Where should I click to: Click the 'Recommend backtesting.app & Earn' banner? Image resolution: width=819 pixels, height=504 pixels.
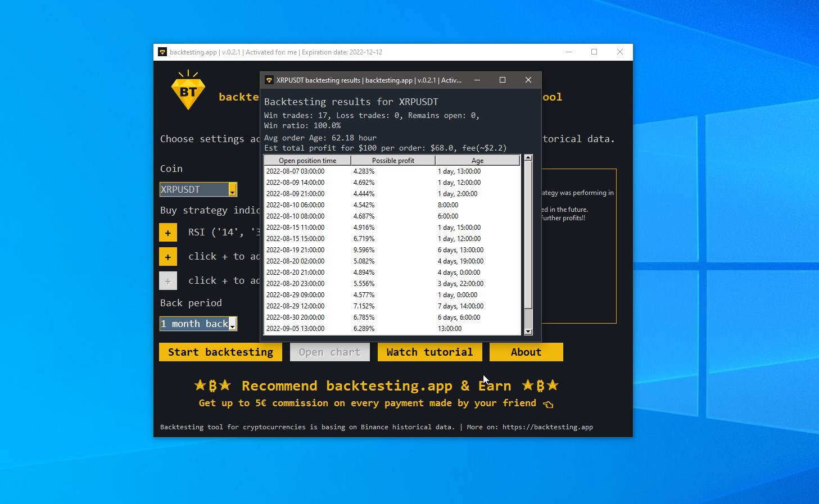377,386
